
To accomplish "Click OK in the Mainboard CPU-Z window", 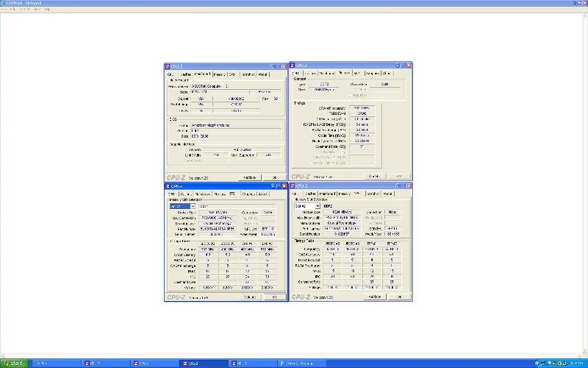I will pyautogui.click(x=274, y=177).
